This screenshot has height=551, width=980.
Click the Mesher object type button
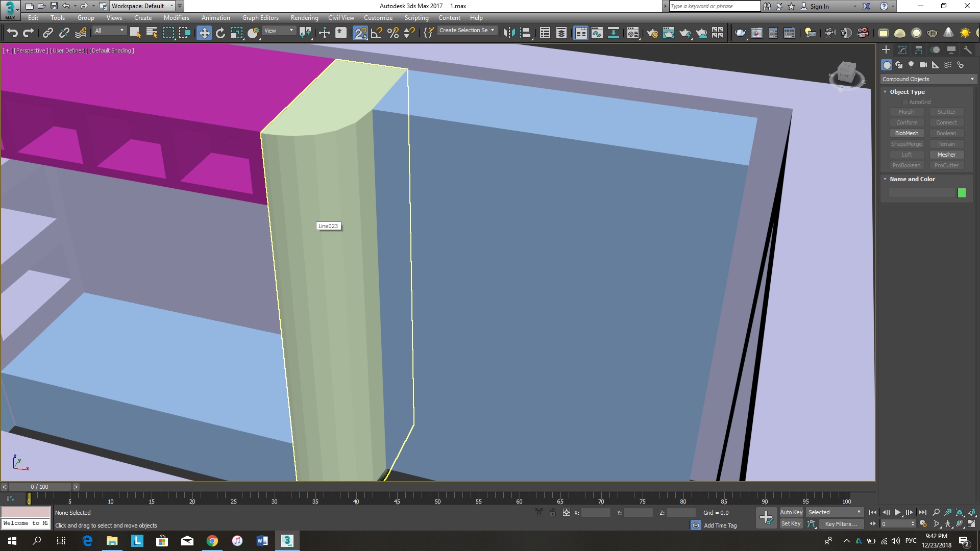(x=946, y=155)
